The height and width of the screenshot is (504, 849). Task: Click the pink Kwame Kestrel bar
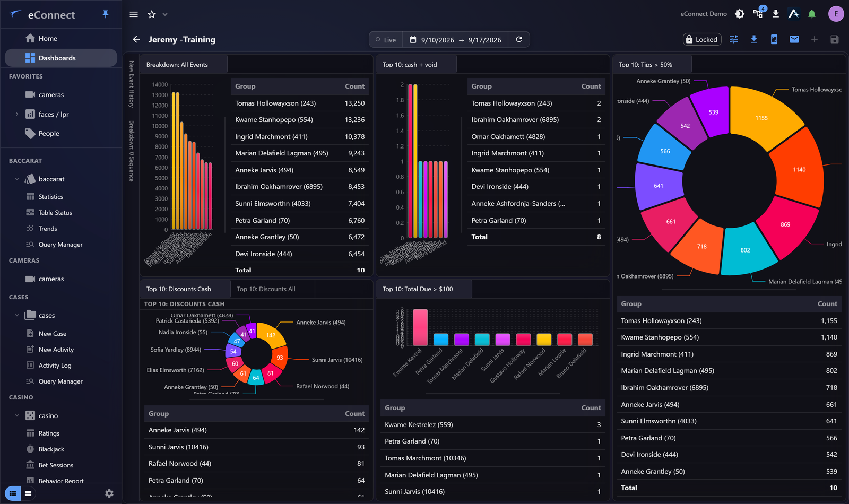[420, 327]
